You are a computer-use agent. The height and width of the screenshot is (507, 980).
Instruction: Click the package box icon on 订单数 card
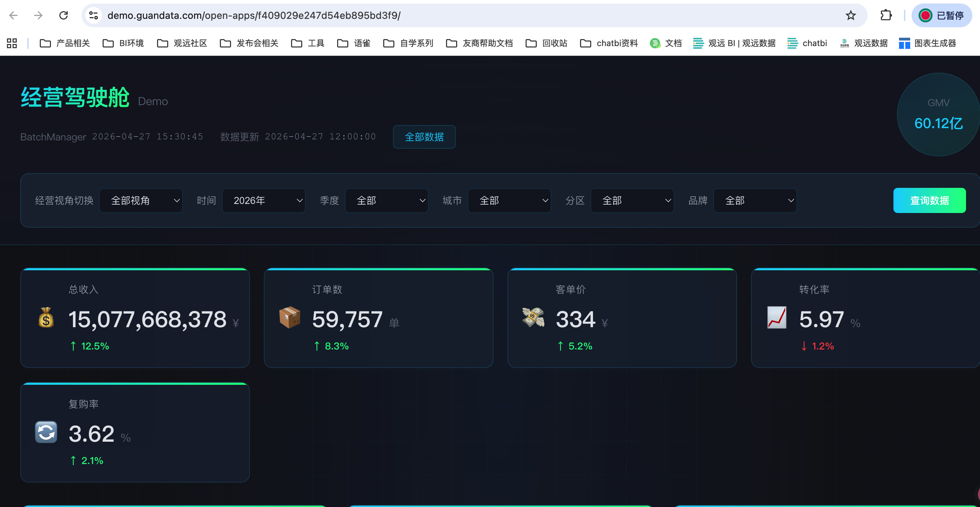pos(290,317)
